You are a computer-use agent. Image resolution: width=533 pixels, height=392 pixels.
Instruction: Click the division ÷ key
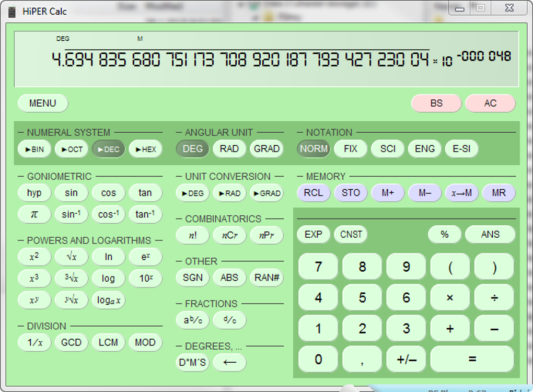(494, 298)
